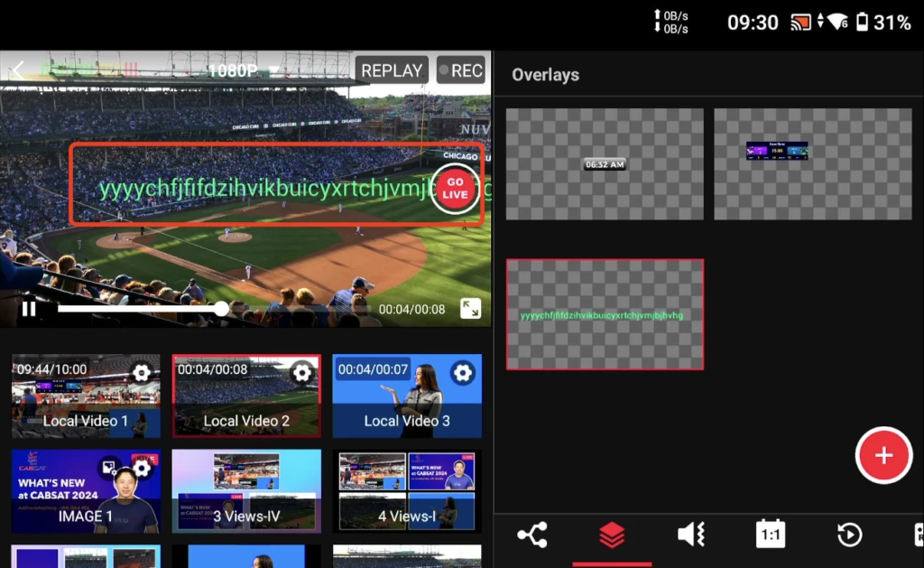Open settings gear for Local Video 3
924x568 pixels.
462,372
